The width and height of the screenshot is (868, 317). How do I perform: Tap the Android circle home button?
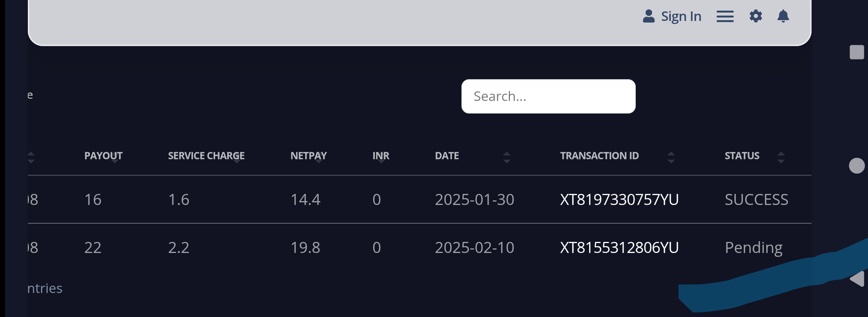(857, 166)
